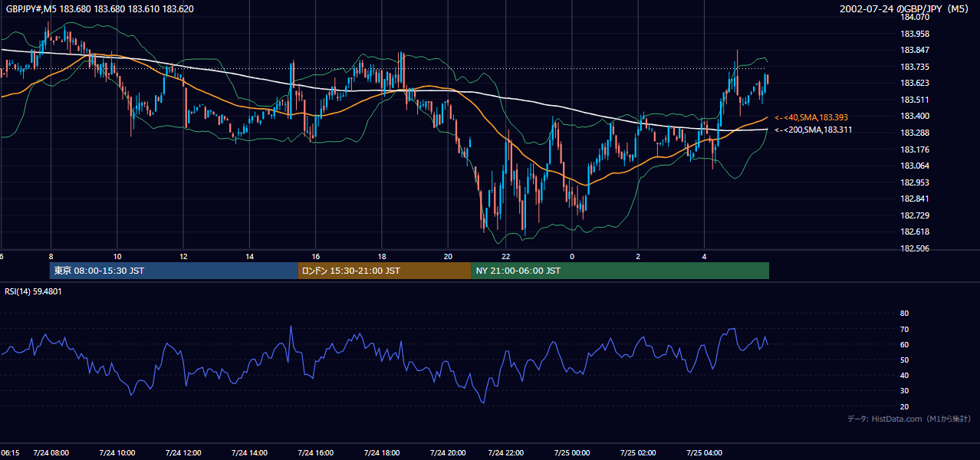The image size is (980, 460).
Task: Click the RSI axis value 20
Action: tap(904, 406)
